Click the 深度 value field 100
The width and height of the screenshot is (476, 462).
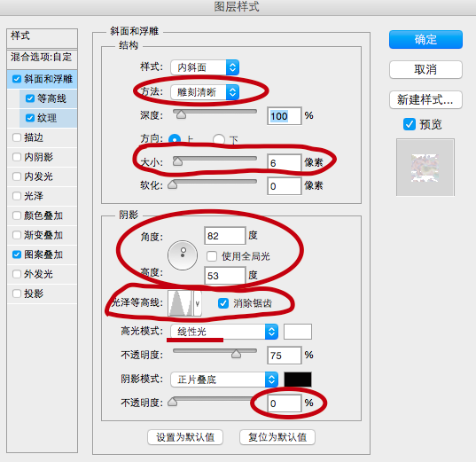[x=285, y=116]
